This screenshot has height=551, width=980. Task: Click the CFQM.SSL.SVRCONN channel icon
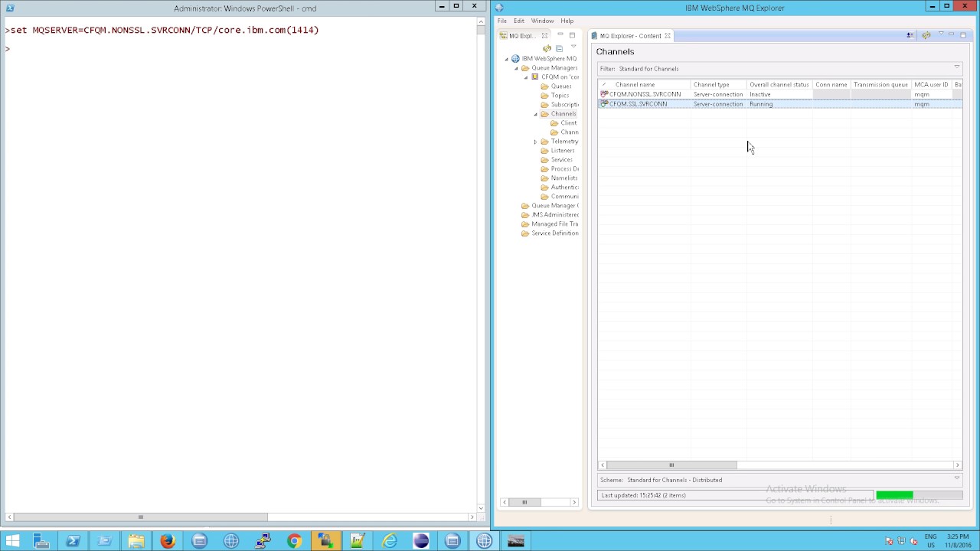coord(604,103)
